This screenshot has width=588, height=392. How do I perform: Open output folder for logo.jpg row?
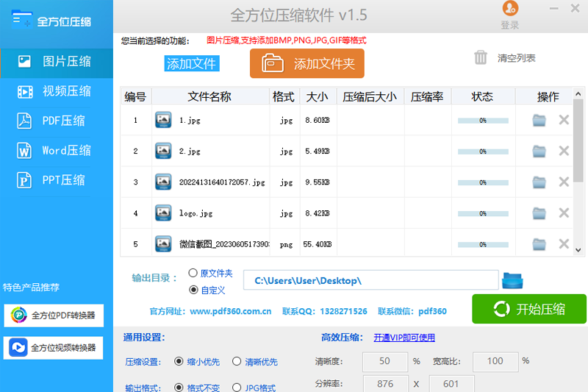point(539,213)
